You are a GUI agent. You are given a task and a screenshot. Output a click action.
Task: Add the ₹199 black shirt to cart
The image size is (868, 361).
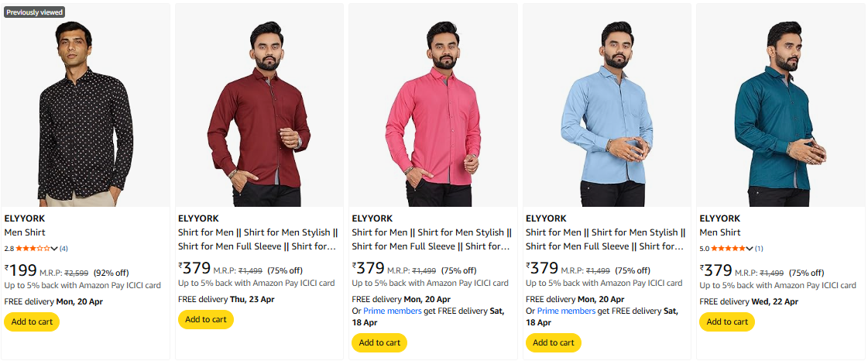32,321
